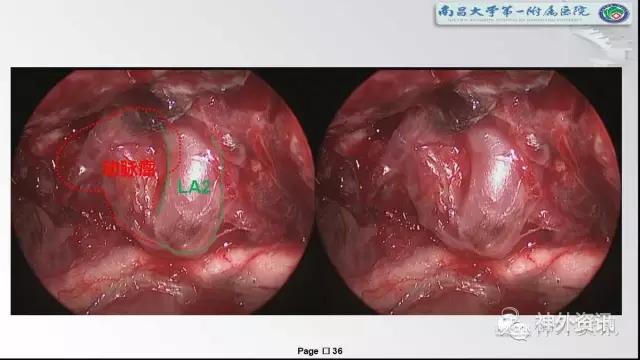Image resolution: width=640 pixels, height=360 pixels.
Task: Click the circular hospital emblem logo
Action: coord(614,13)
